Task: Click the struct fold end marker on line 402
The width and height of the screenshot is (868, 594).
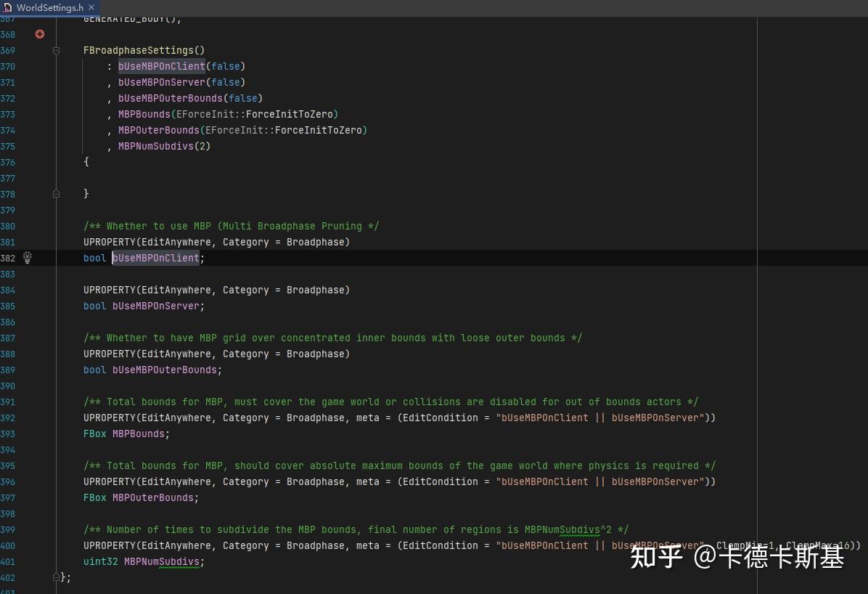Action: click(x=56, y=577)
